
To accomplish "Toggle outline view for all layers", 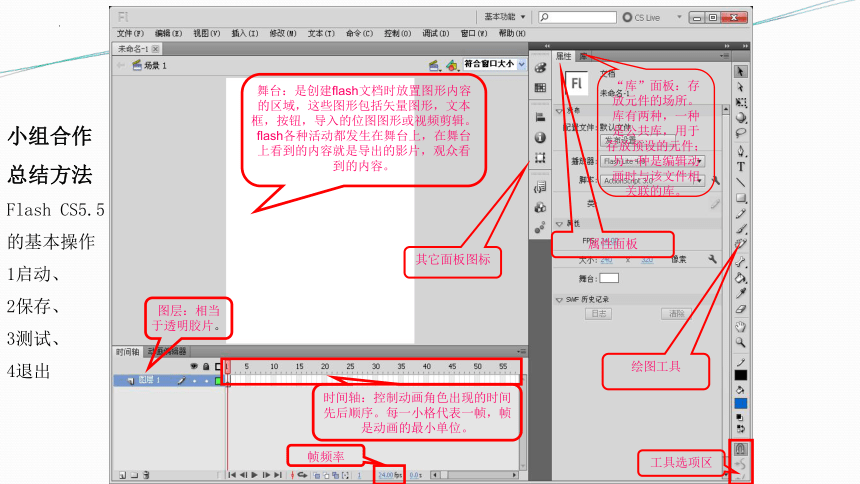I will coord(218,367).
